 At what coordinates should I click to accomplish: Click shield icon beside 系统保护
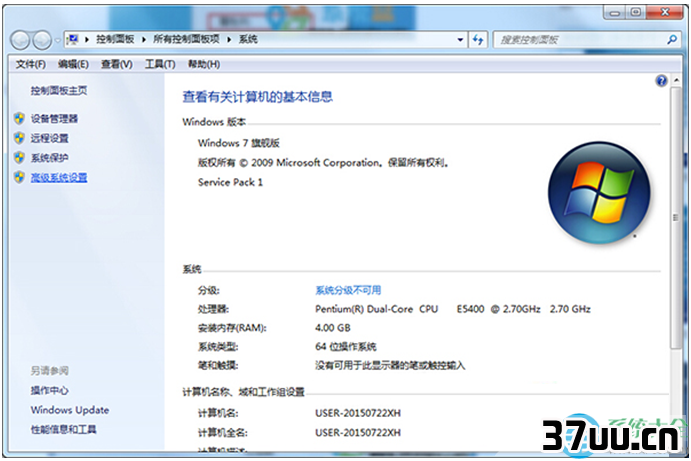point(19,157)
